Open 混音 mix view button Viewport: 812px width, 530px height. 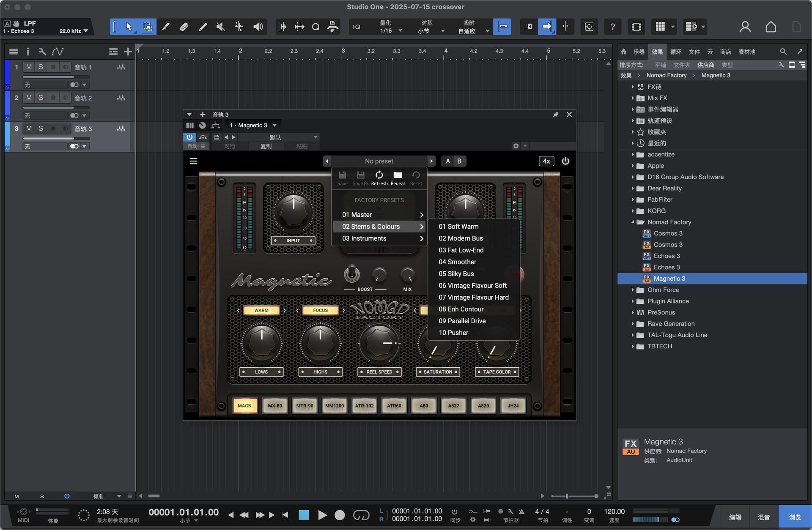(763, 517)
